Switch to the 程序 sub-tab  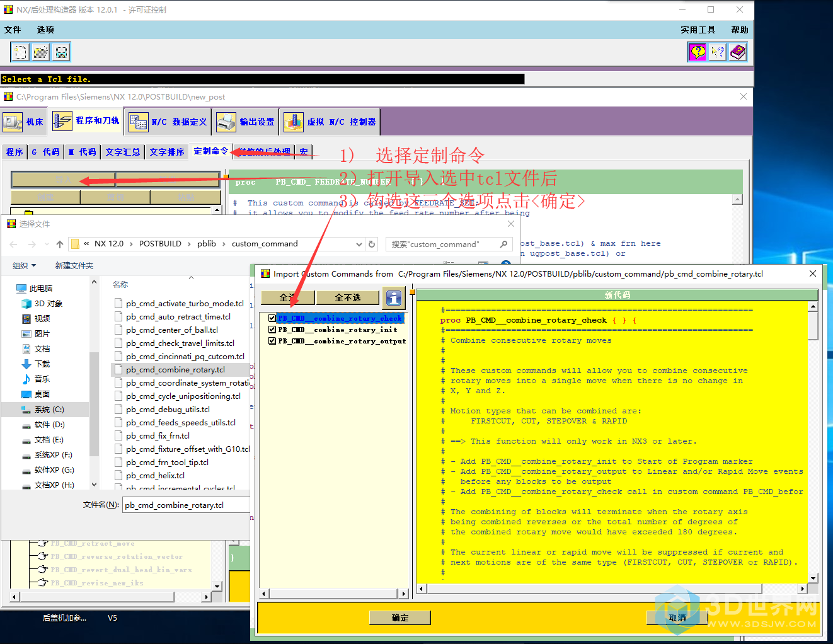[14, 152]
